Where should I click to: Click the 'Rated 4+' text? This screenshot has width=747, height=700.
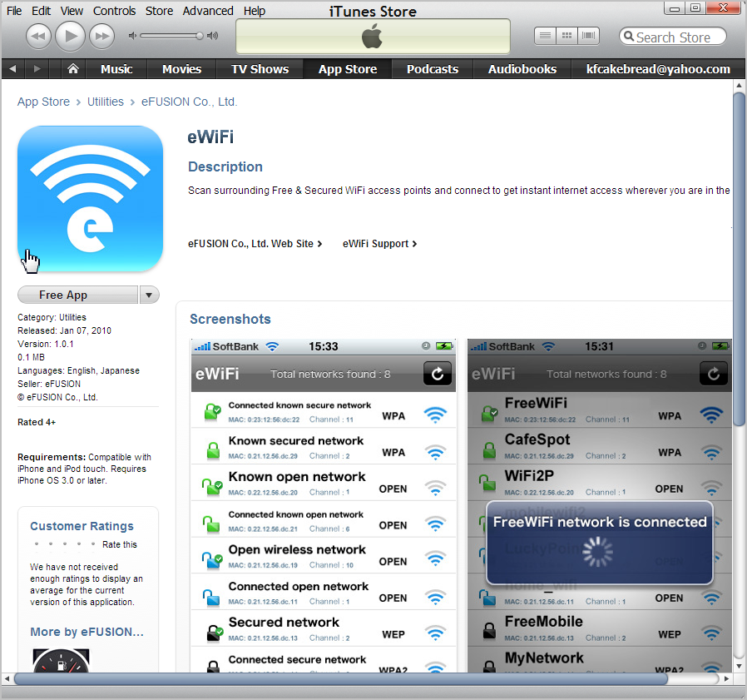[37, 422]
